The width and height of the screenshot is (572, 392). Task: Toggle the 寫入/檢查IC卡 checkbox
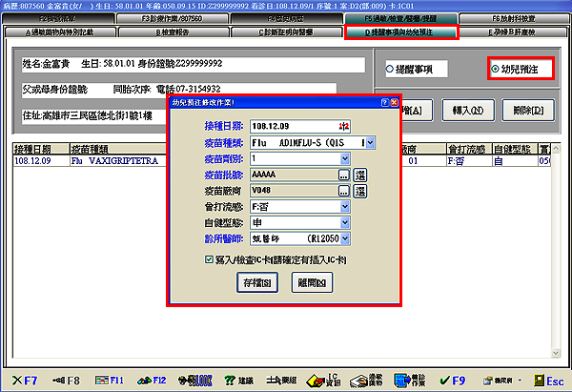tap(209, 258)
